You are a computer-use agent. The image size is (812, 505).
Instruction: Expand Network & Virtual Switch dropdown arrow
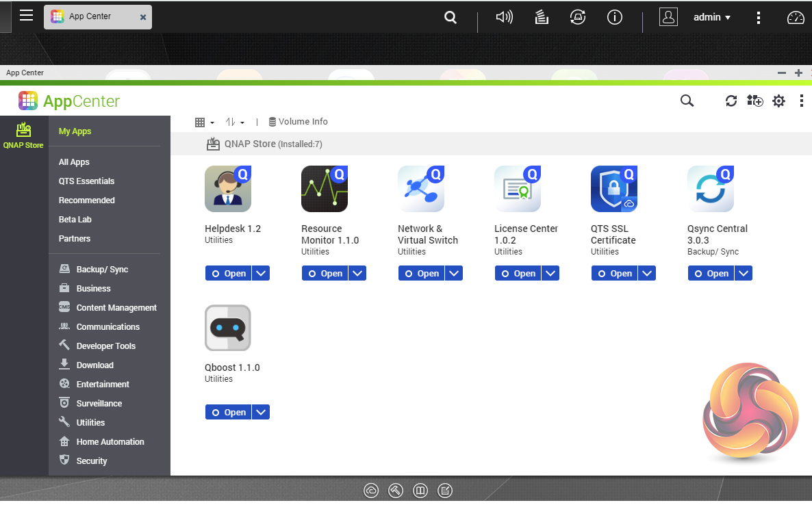pos(454,273)
